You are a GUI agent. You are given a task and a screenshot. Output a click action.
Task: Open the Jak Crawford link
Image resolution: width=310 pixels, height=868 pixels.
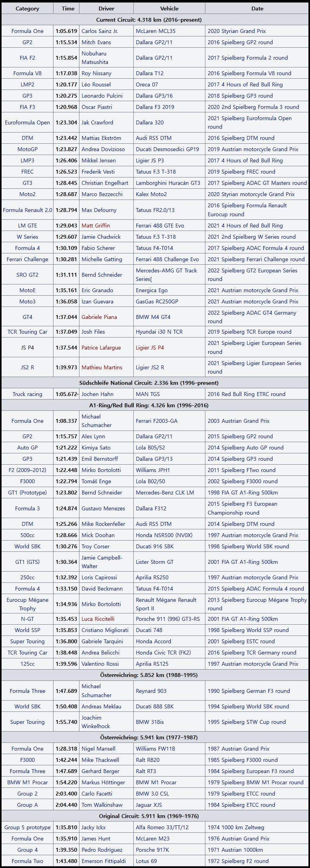[97, 122]
